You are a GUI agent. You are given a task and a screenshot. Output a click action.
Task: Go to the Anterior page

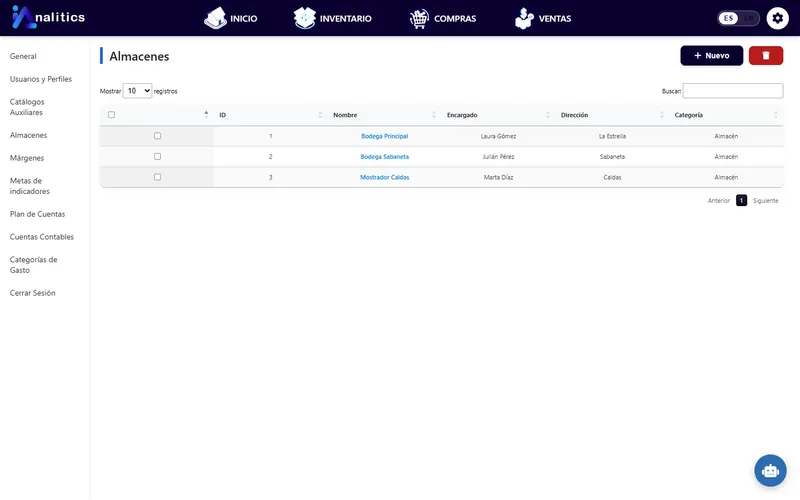point(718,201)
